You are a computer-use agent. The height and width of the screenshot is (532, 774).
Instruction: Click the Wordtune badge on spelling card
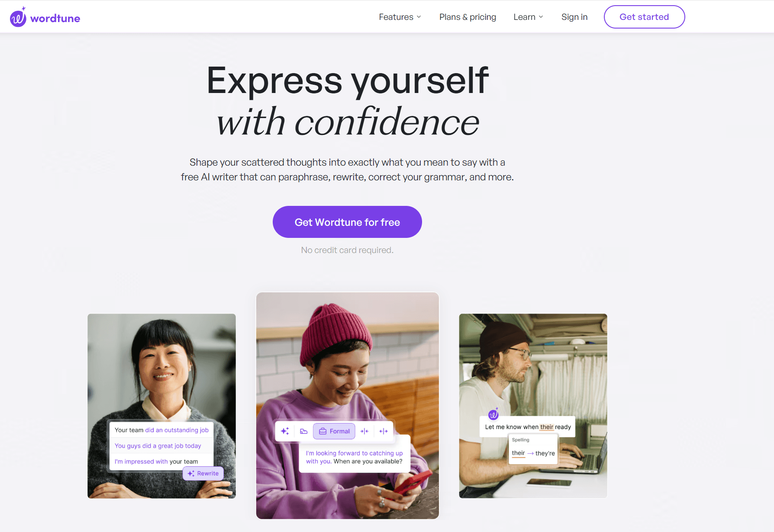point(493,414)
